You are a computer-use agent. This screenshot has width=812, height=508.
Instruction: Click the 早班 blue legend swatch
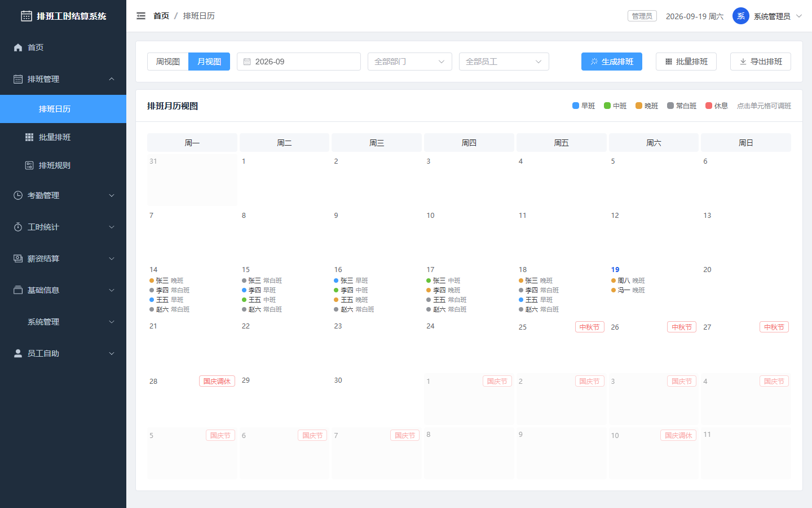(576, 106)
